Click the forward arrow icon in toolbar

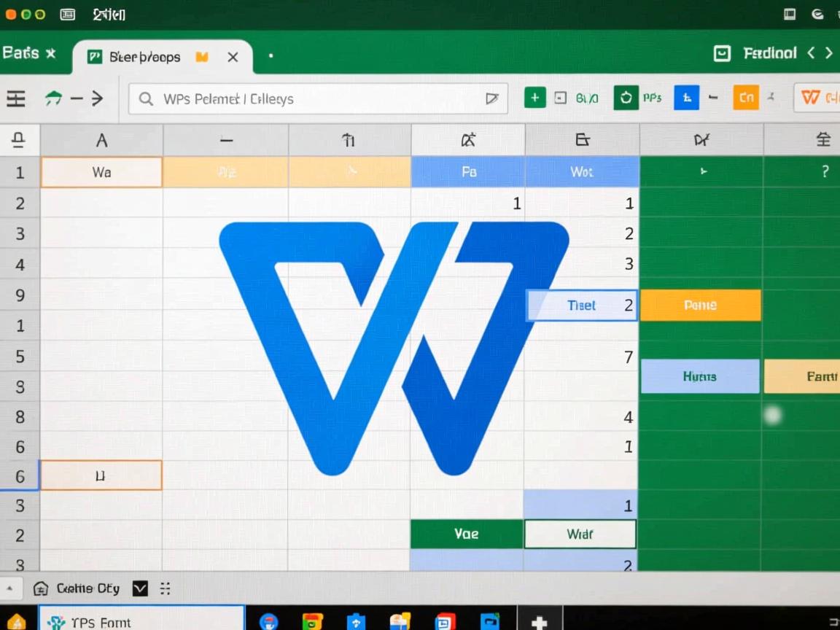point(97,98)
